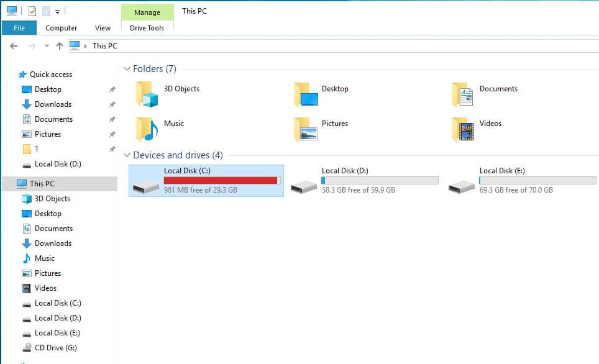Click the This PC monitor icon in tree
The image size is (599, 364).
coord(22,184)
